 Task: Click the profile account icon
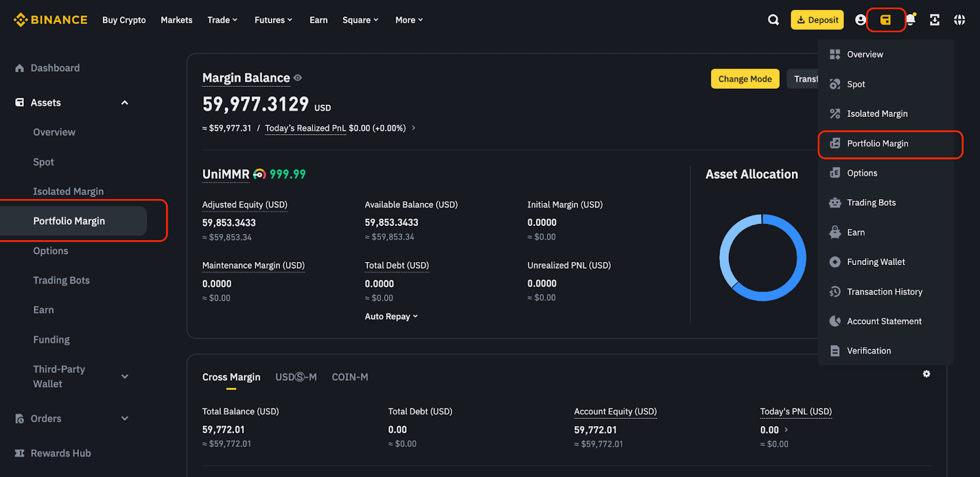point(861,20)
